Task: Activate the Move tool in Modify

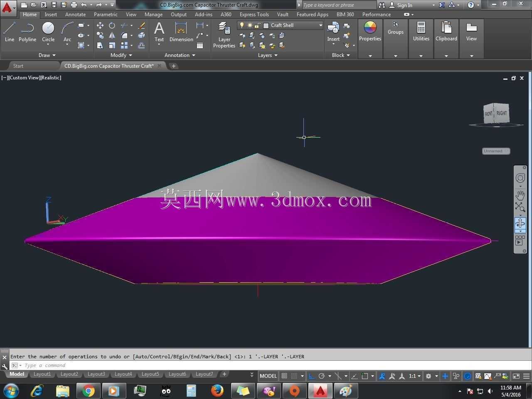Action: (x=100, y=25)
